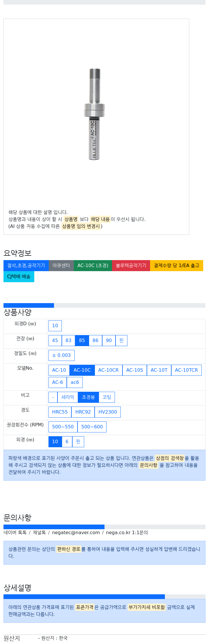Click the yellow 결제수량 당 1/EA 출고 tag

point(176,266)
